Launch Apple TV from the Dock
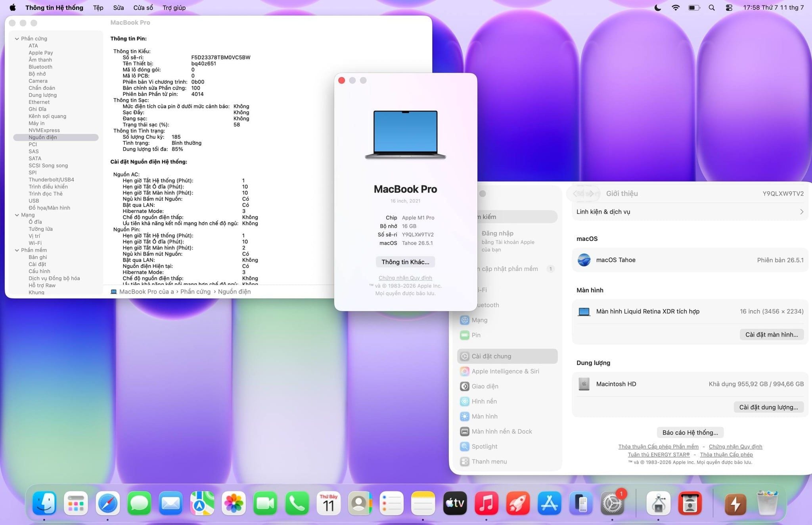Screen dimensions: 812x525 click(455, 503)
